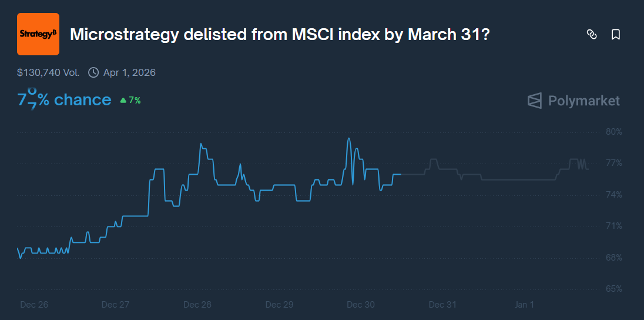Click the 80% gridline label
644x320 pixels.
click(613, 132)
